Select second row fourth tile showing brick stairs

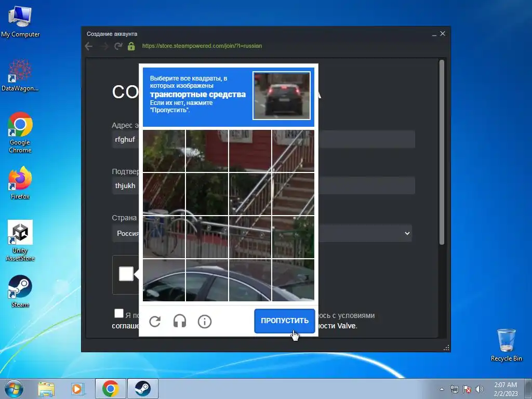coord(293,194)
